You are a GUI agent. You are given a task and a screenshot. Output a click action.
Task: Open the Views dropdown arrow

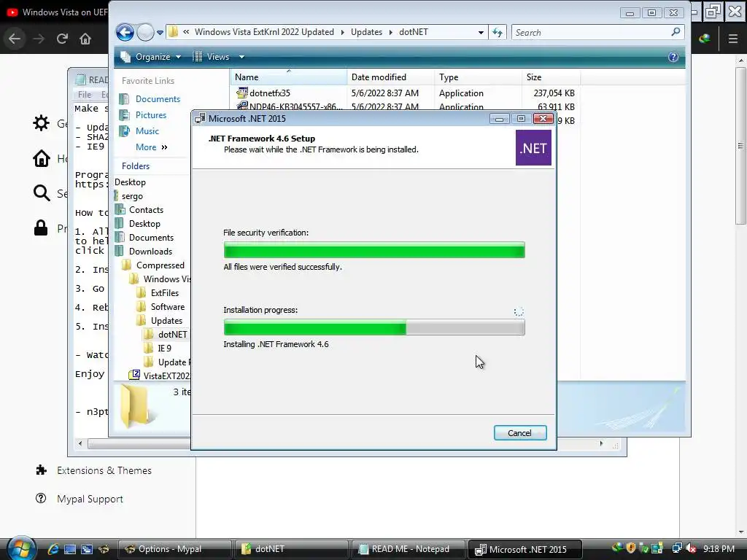click(x=241, y=57)
